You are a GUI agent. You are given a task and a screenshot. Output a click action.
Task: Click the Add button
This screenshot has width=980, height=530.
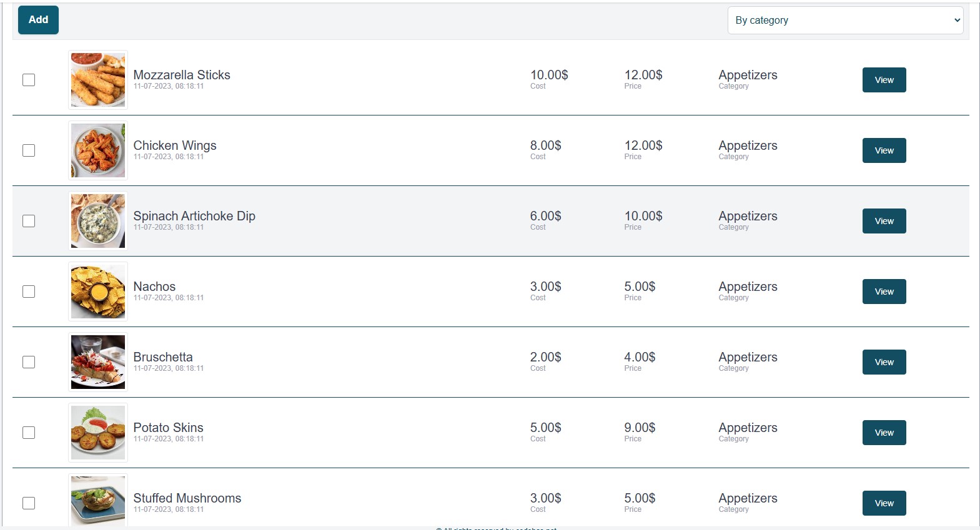38,20
